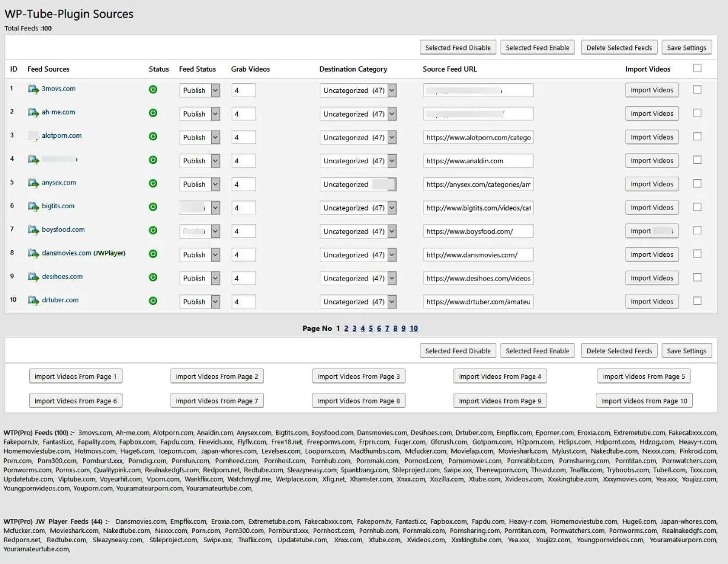Toggle the green power icon in row 6
Image resolution: width=728 pixels, height=564 pixels.
tap(153, 207)
